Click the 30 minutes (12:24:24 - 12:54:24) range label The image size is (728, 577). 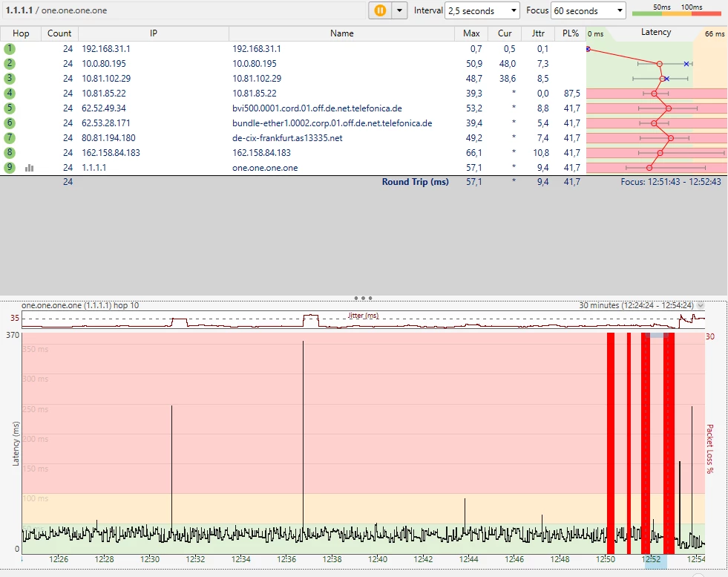[636, 305]
